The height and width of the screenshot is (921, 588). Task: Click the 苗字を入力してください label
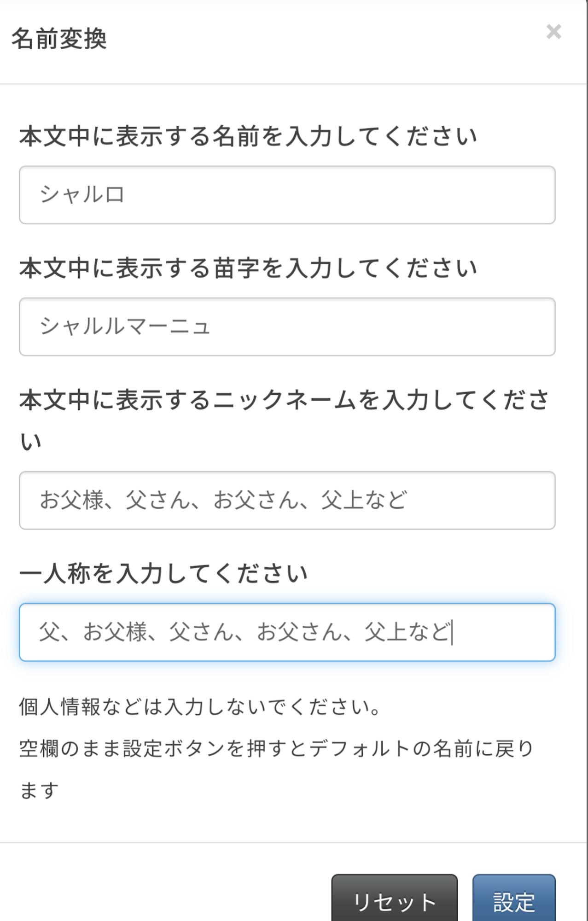click(248, 268)
